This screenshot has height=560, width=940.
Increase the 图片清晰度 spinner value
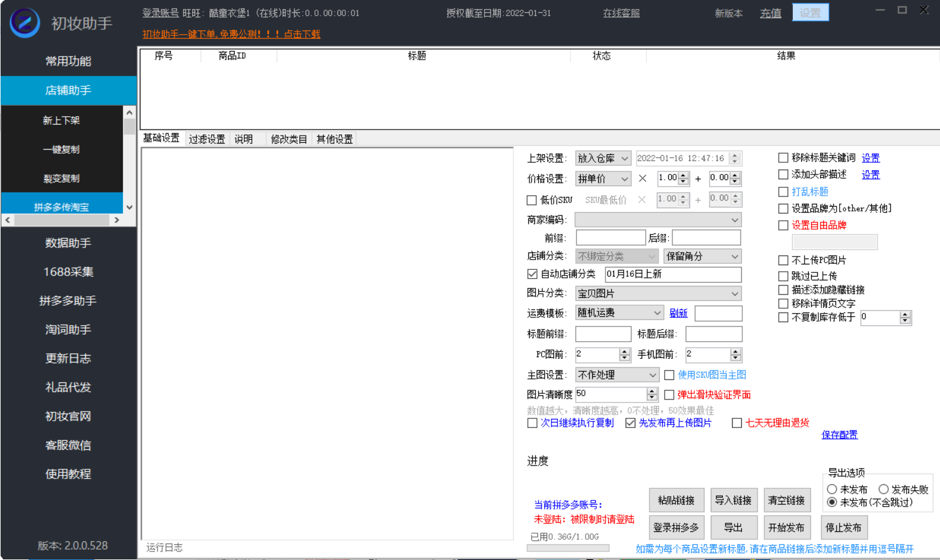point(652,391)
